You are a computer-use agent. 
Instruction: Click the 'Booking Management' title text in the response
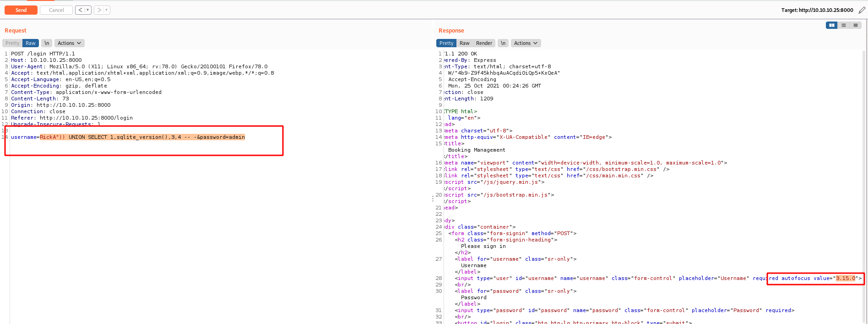point(477,150)
